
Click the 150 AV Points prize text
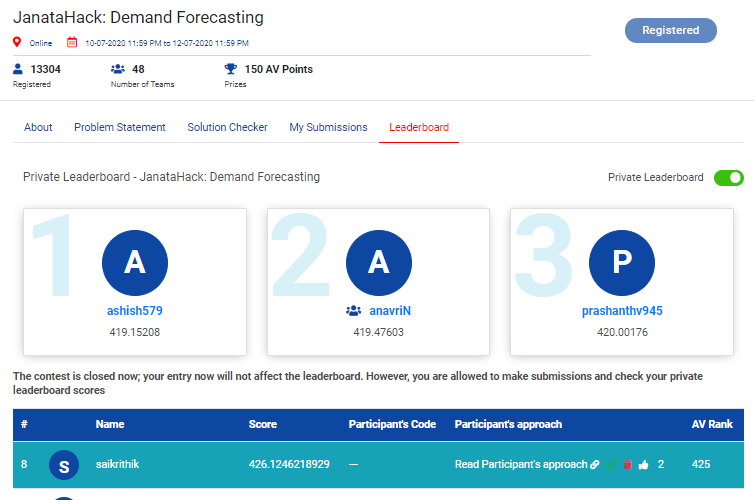tap(279, 69)
